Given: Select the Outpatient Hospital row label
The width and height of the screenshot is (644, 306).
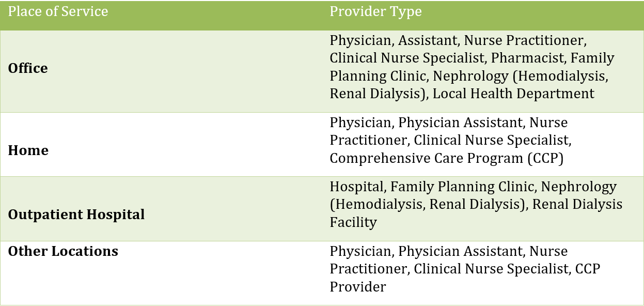Looking at the screenshot, I should coord(76,215).
